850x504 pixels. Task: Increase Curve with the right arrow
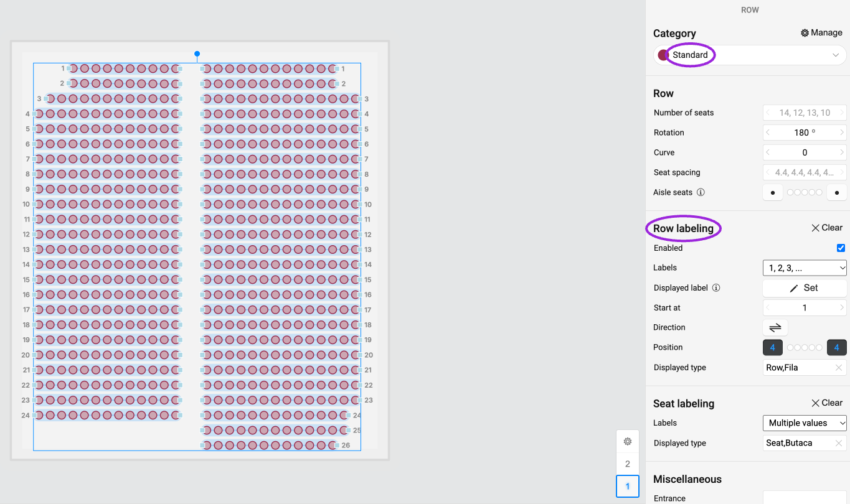pyautogui.click(x=842, y=152)
